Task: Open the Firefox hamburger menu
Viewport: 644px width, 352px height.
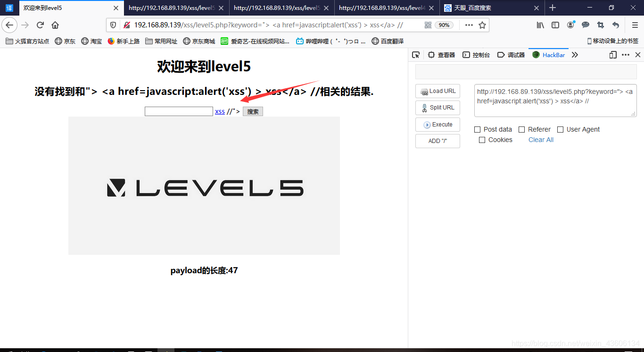Action: 635,25
